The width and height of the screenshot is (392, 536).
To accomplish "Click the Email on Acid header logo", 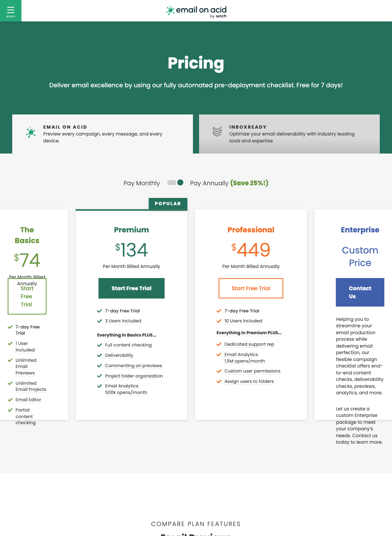I will [196, 11].
